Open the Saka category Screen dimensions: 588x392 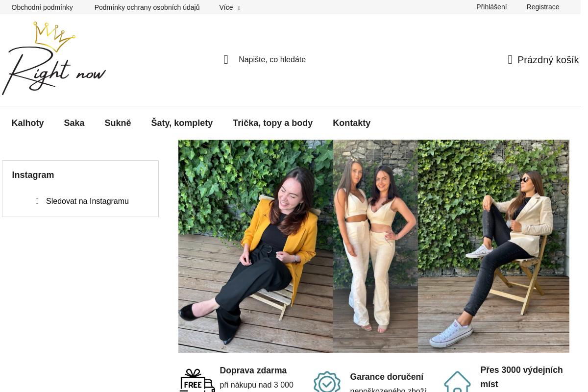pyautogui.click(x=74, y=123)
